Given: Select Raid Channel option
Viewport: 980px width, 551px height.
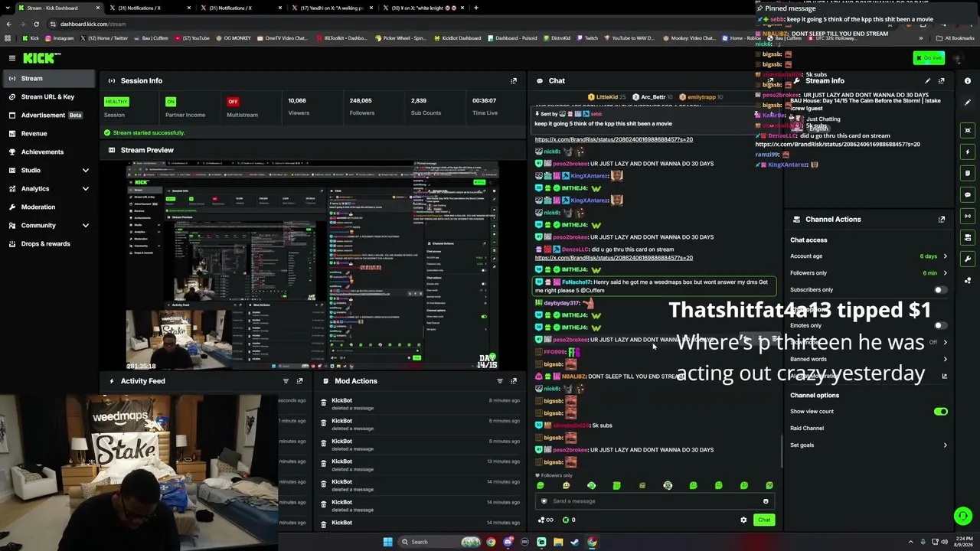Looking at the screenshot, I should click(x=807, y=429).
